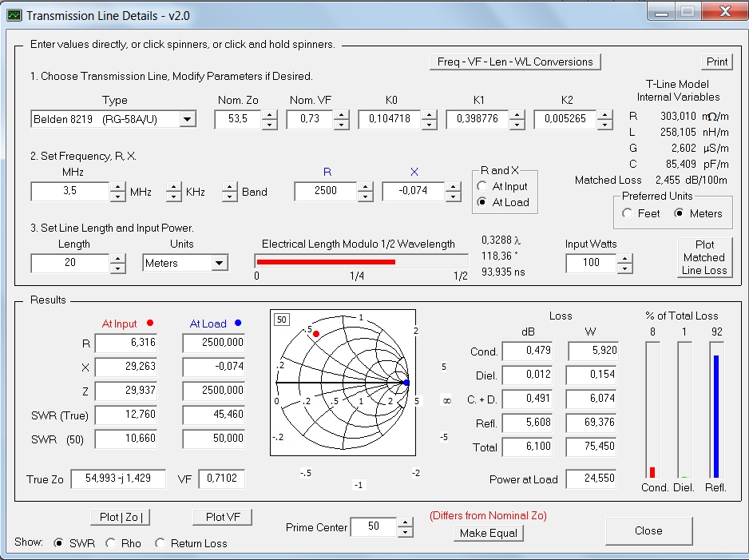The height and width of the screenshot is (560, 749).
Task: Click the Total loss dB value 6,100
Action: pyautogui.click(x=527, y=447)
